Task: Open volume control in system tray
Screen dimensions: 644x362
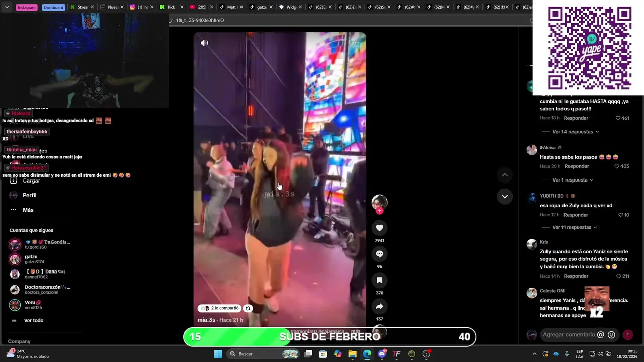Action: click(x=601, y=354)
